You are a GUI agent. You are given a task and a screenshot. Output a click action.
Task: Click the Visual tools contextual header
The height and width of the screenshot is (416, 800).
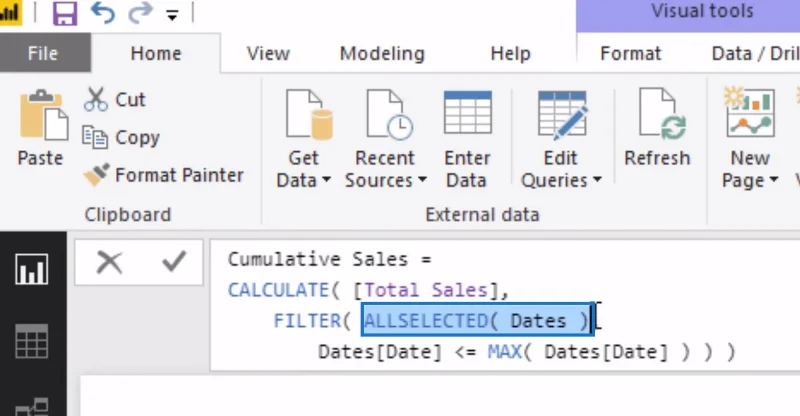(x=702, y=11)
